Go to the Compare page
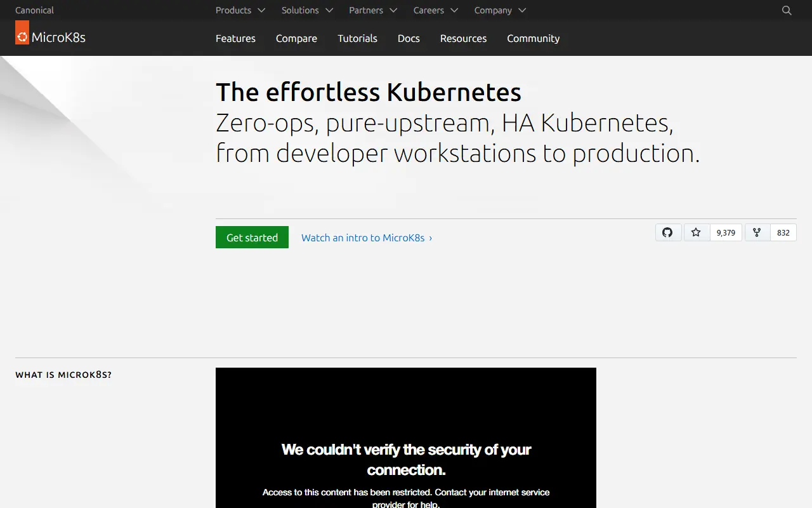Image resolution: width=812 pixels, height=508 pixels. pyautogui.click(x=296, y=38)
